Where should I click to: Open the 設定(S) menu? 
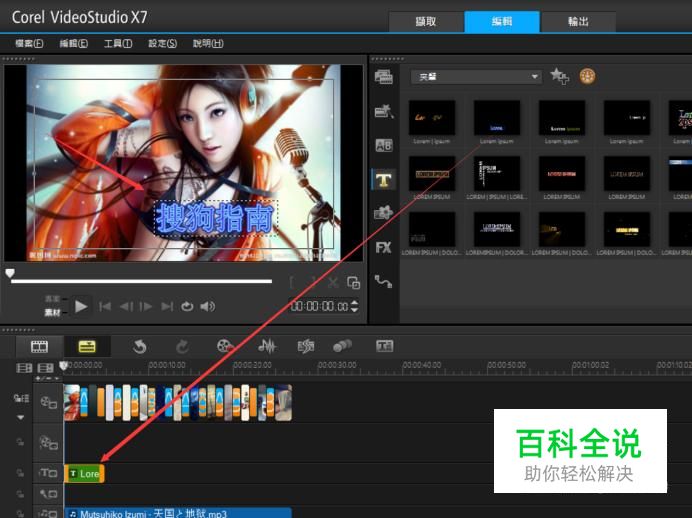162,43
